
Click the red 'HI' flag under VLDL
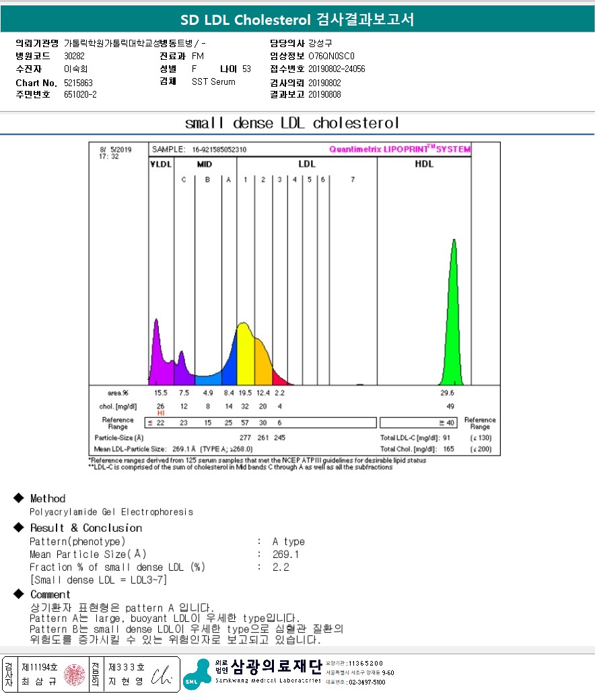tap(161, 413)
